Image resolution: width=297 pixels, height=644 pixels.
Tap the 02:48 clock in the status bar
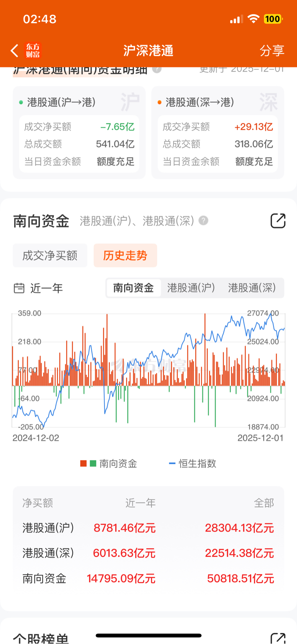click(40, 19)
